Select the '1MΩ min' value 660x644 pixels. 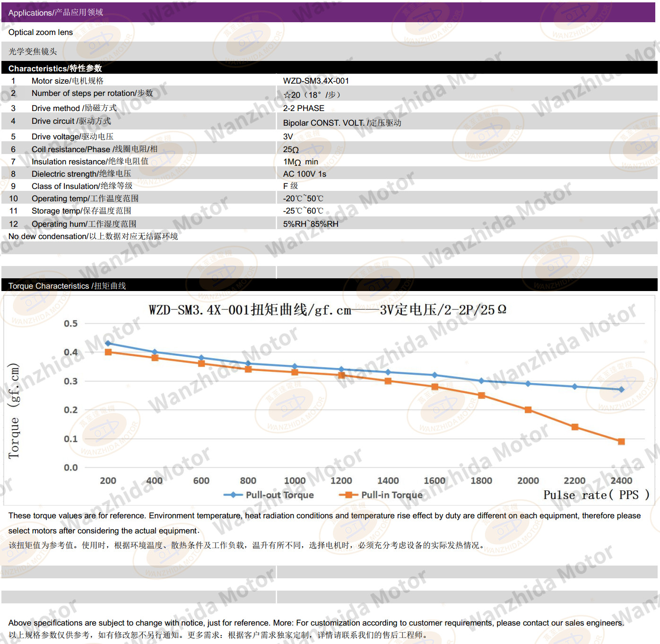click(300, 162)
